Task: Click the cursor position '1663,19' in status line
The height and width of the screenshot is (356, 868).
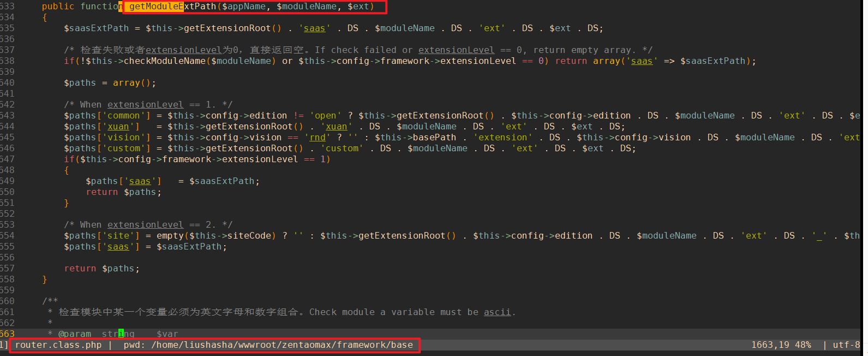Action: (x=770, y=345)
